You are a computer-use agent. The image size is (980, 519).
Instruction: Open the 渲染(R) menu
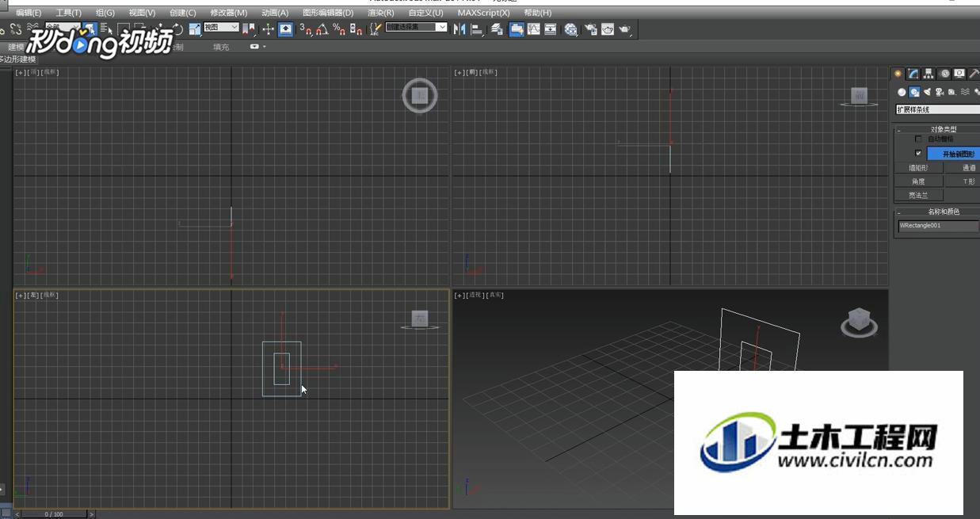380,13
